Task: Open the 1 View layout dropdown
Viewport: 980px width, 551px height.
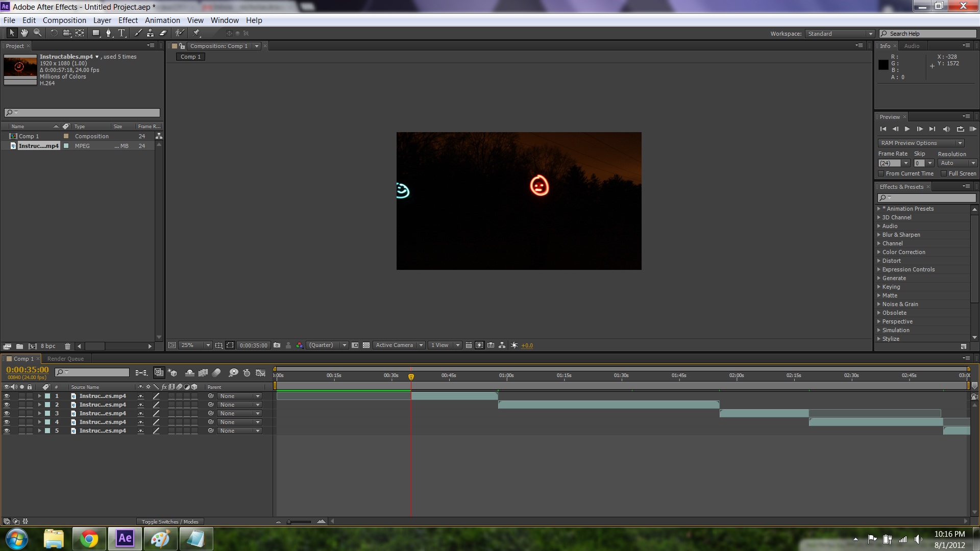Action: point(445,345)
